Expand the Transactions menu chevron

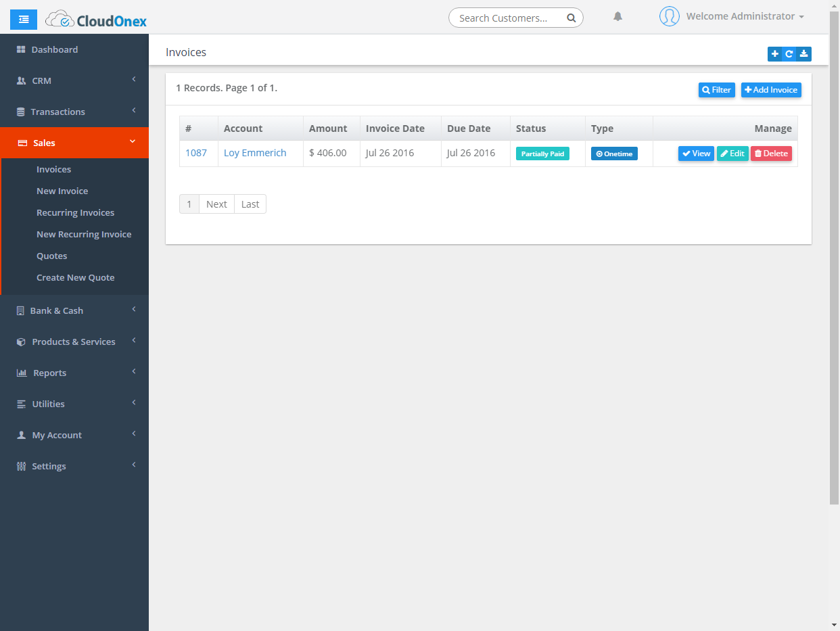(134, 111)
